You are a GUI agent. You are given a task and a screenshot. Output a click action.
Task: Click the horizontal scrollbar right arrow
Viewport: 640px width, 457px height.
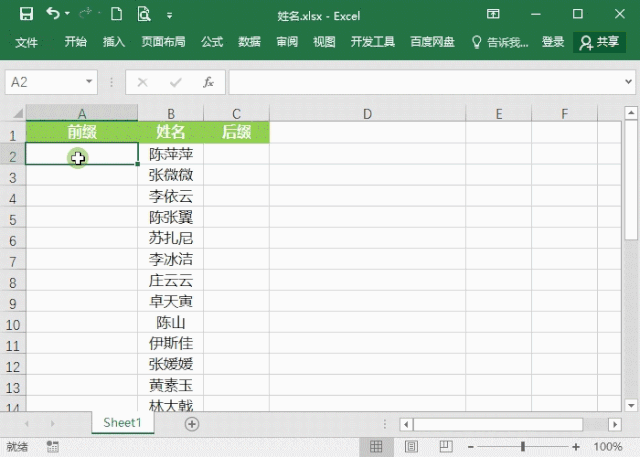[615, 424]
